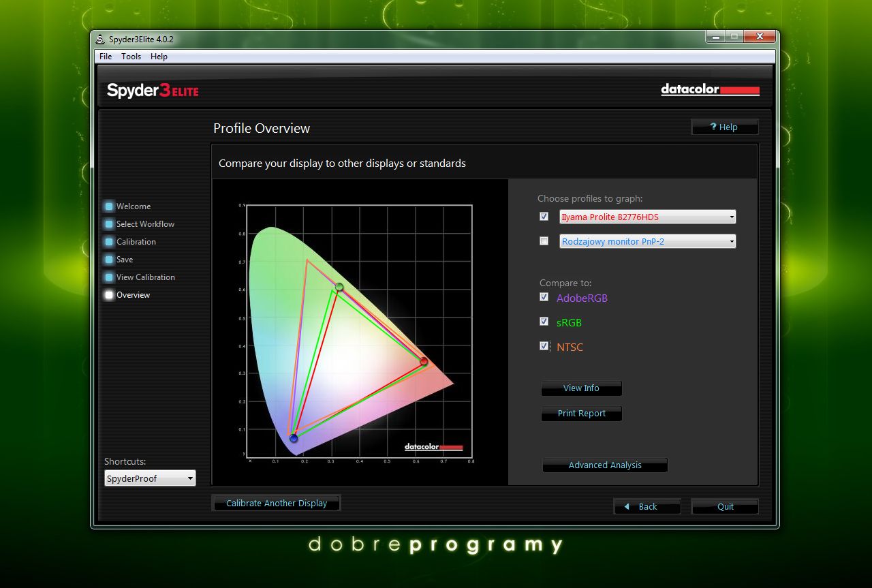Click the blue primary point on gamut chart

(294, 438)
